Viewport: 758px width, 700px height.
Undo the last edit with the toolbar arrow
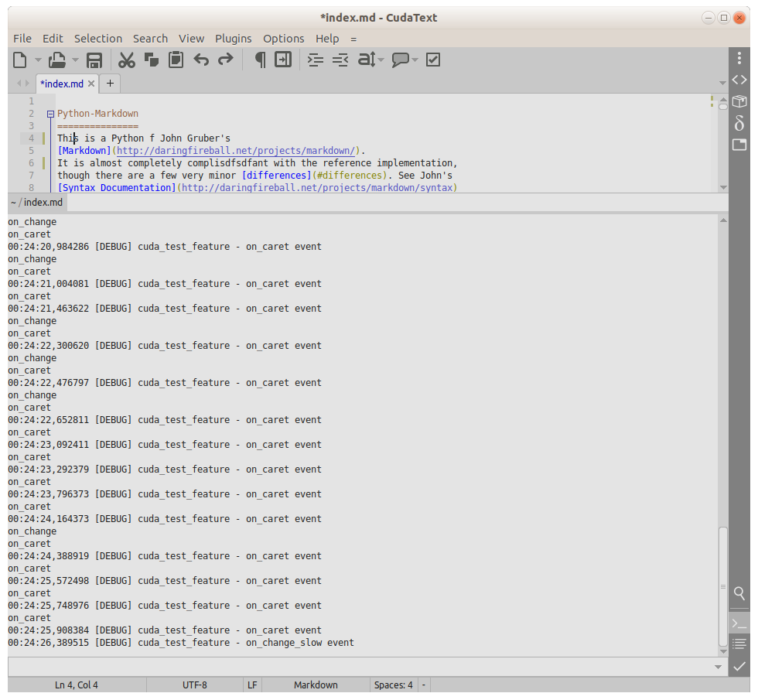pos(200,60)
